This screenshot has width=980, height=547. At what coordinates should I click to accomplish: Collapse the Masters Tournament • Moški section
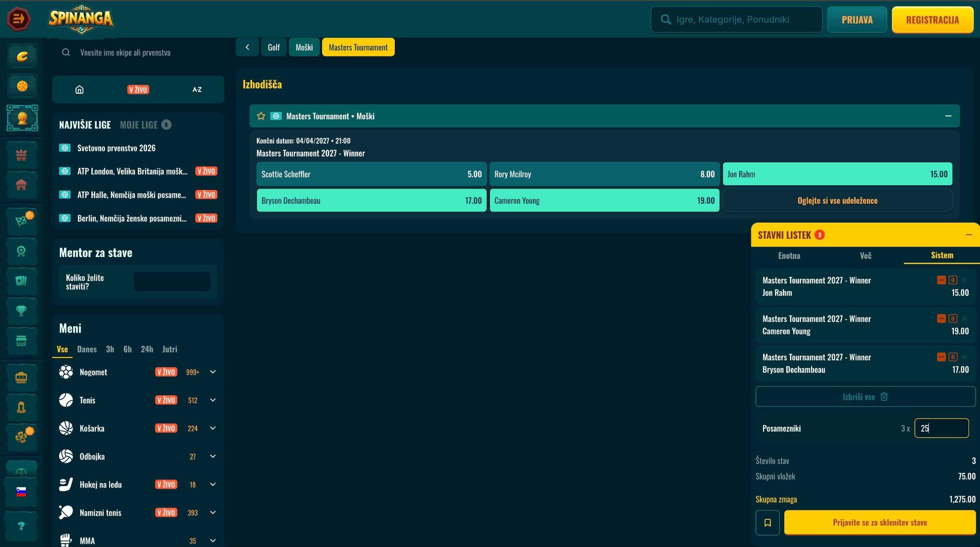[948, 116]
